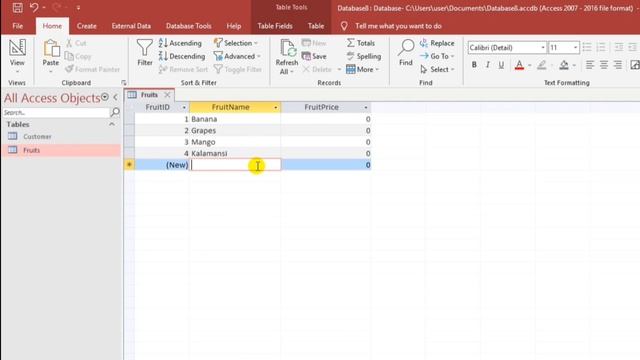Click the Mango cell
This screenshot has height=360, width=640.
coord(235,142)
